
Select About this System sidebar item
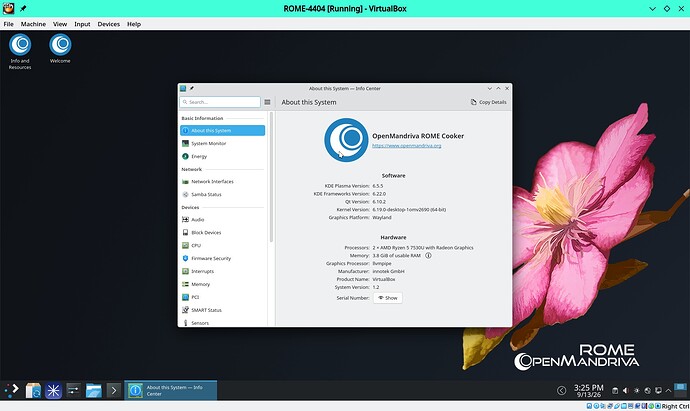222,130
